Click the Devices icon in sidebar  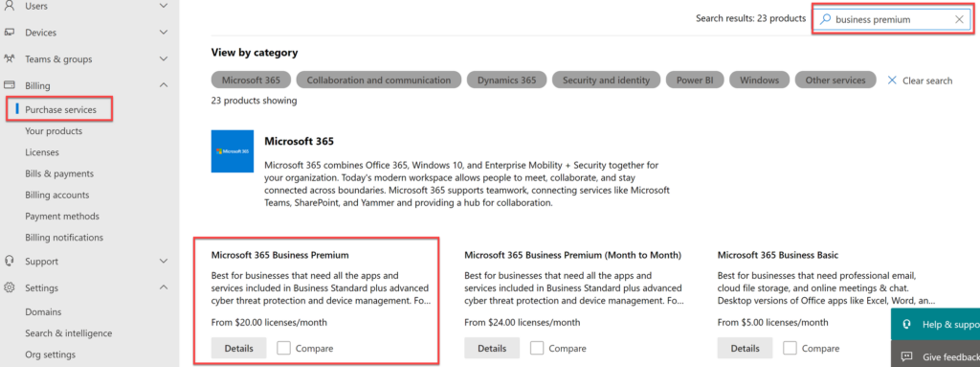10,33
